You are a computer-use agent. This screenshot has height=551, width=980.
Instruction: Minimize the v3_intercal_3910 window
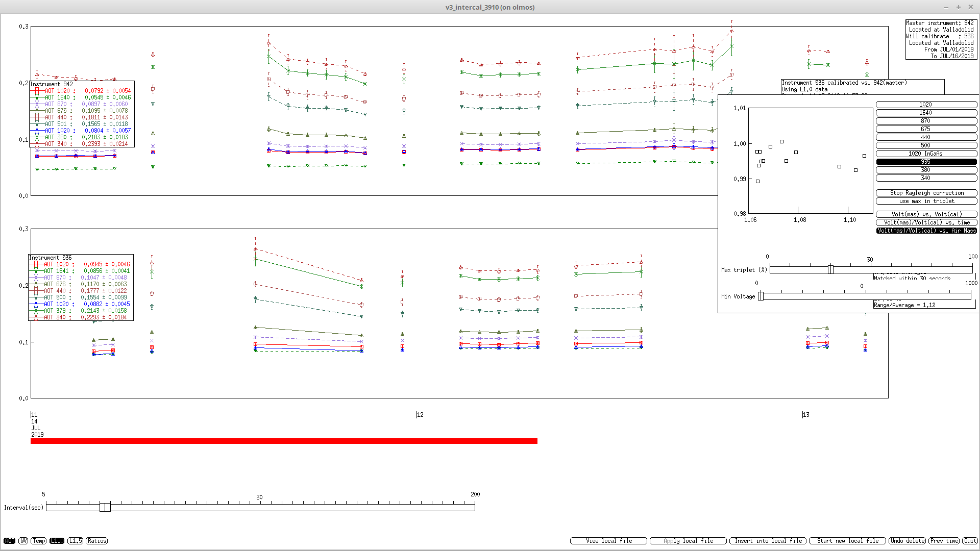(946, 7)
